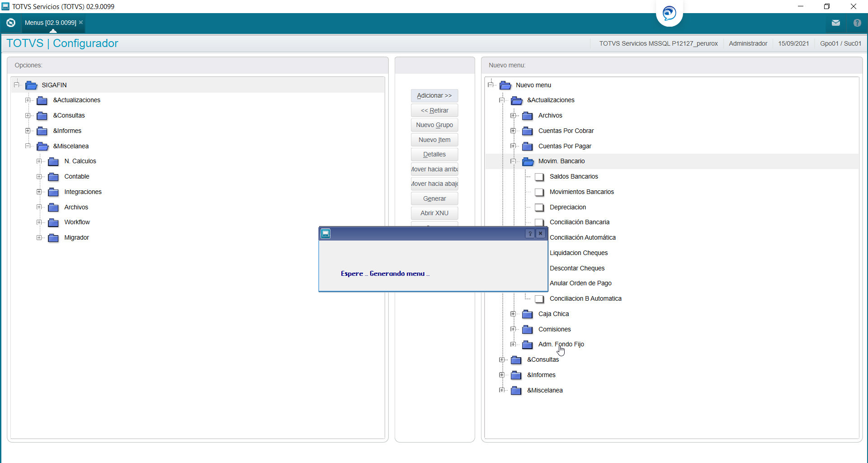Image resolution: width=868 pixels, height=463 pixels.
Task: Open the help question mark icon in the top bar
Action: click(857, 23)
